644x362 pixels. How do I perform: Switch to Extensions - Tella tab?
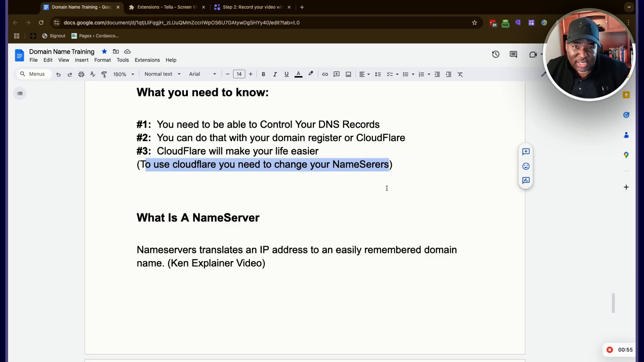coord(167,7)
